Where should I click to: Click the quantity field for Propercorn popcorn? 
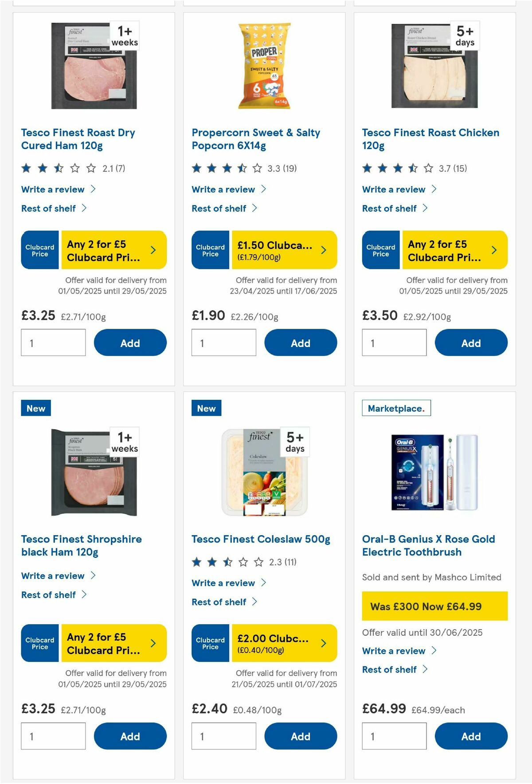click(x=223, y=343)
